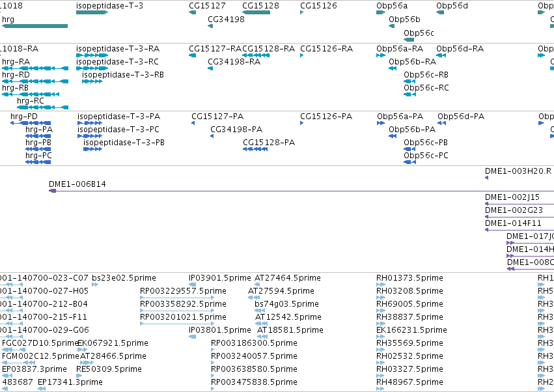Click EST AT18581.5prime
Viewport: 554px width, 392px height.
[x=262, y=337]
